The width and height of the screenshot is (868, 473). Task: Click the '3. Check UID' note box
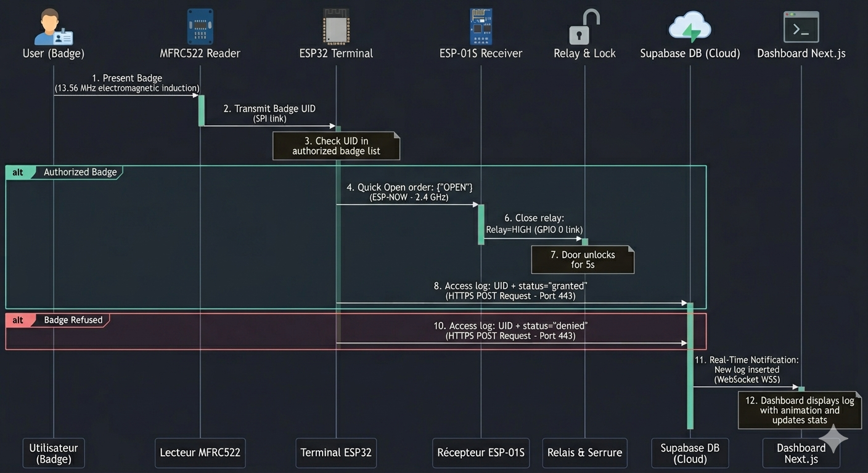(336, 146)
